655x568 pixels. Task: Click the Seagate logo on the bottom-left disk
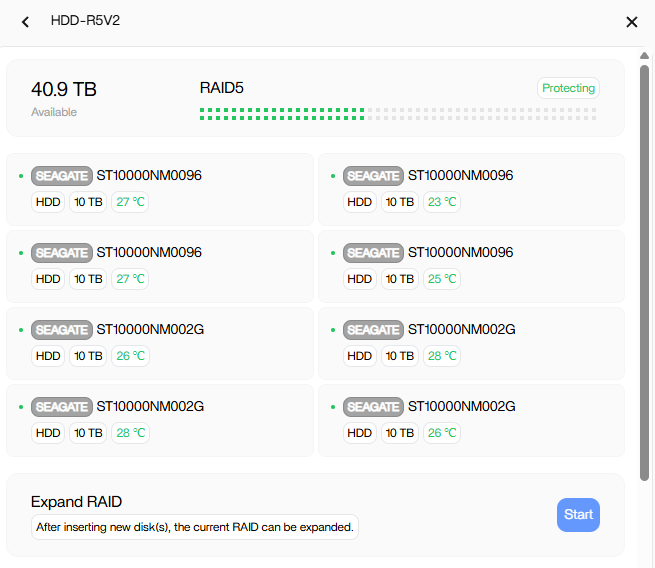(62, 407)
